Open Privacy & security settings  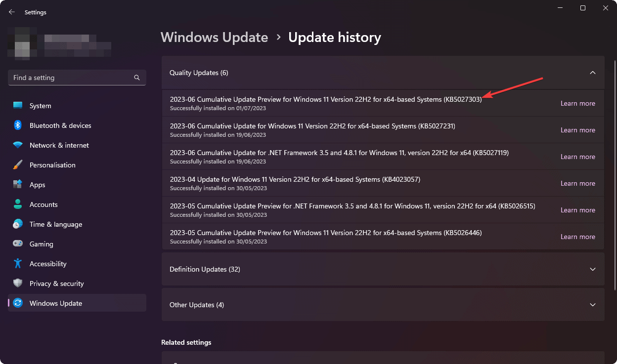[55, 283]
